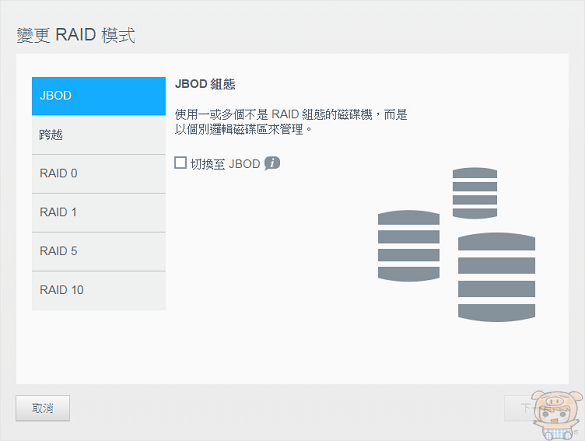
Task: Click the 取消 cancel button
Action: coord(43,408)
